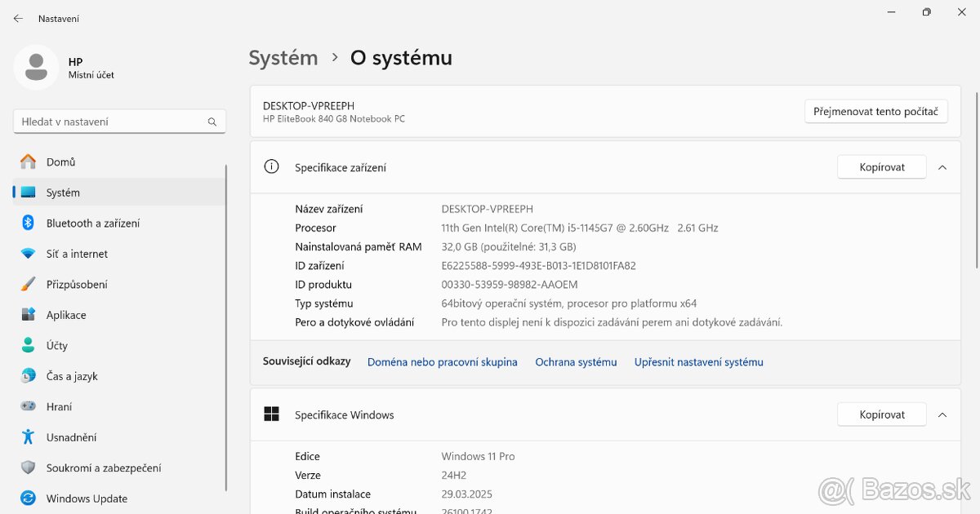Open Doména nebo pracovní skupina link
Image resolution: width=980 pixels, height=514 pixels.
tap(442, 362)
